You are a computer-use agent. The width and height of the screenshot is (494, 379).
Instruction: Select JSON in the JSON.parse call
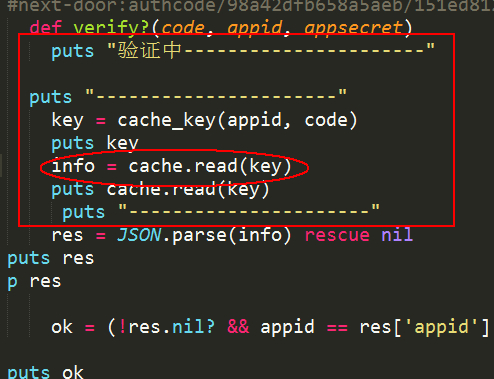tap(139, 235)
